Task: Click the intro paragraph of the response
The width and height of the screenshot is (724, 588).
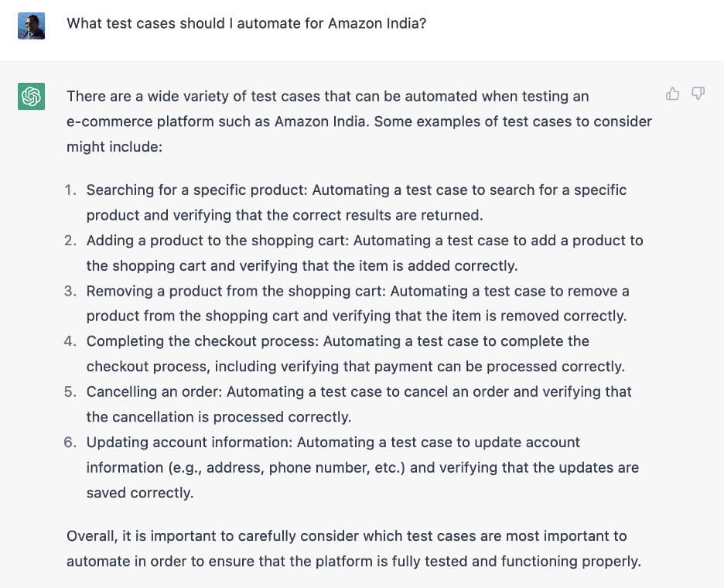Action: (359, 121)
